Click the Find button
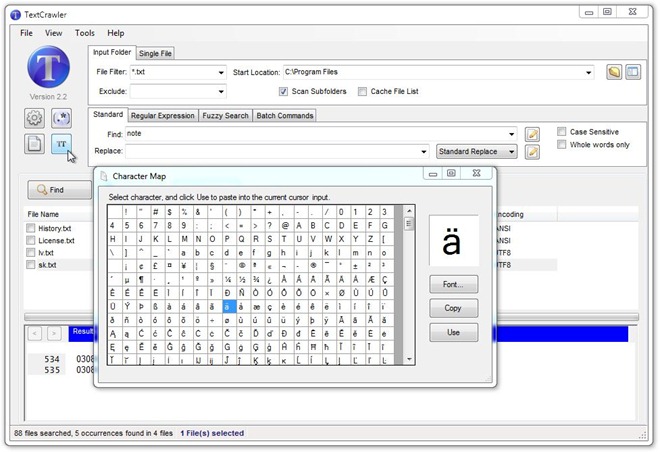 [x=59, y=190]
